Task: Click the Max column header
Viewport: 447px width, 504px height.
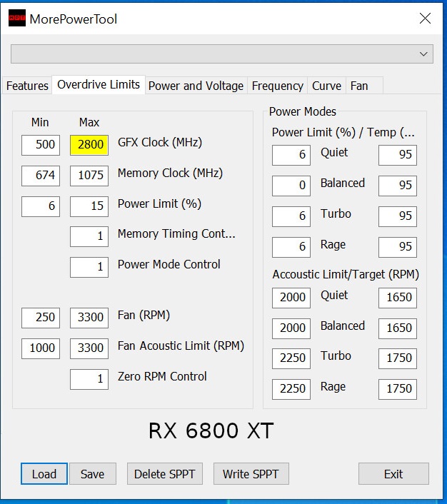Action: point(89,123)
